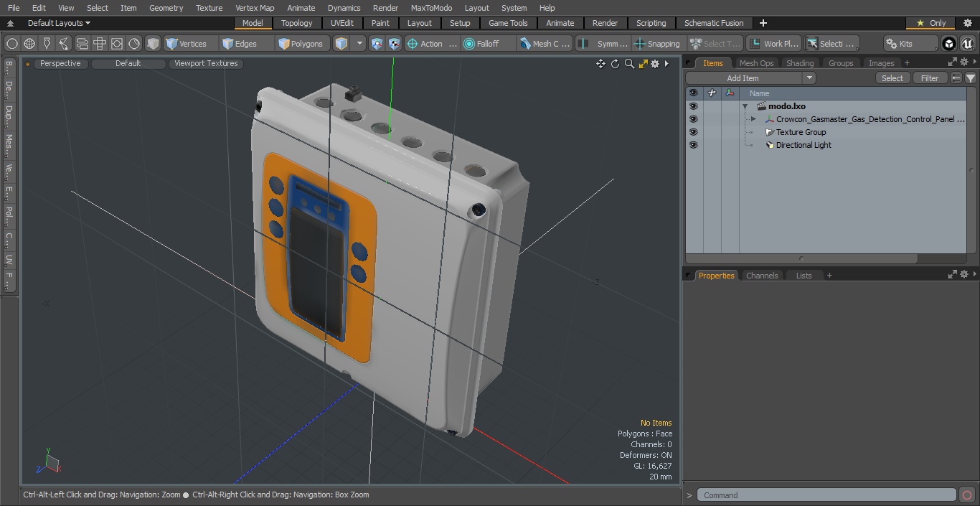The height and width of the screenshot is (506, 980).
Task: Toggle the Symmetry button
Action: pos(604,44)
